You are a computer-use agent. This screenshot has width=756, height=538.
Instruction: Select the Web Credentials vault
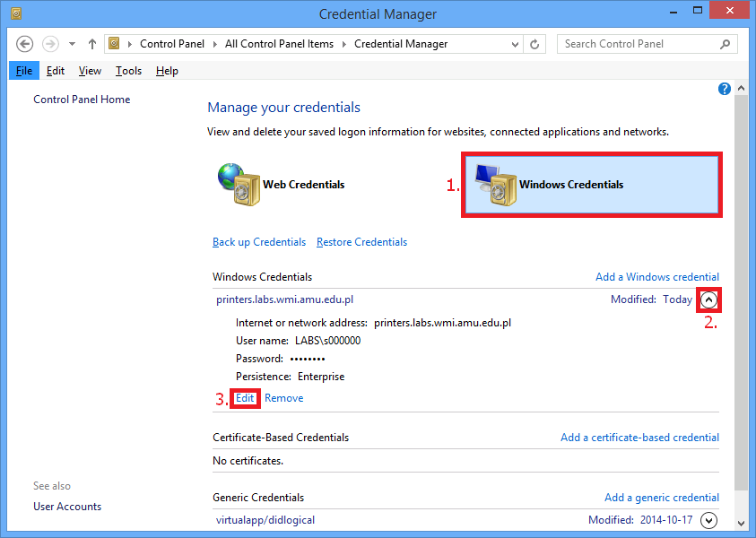tap(281, 185)
